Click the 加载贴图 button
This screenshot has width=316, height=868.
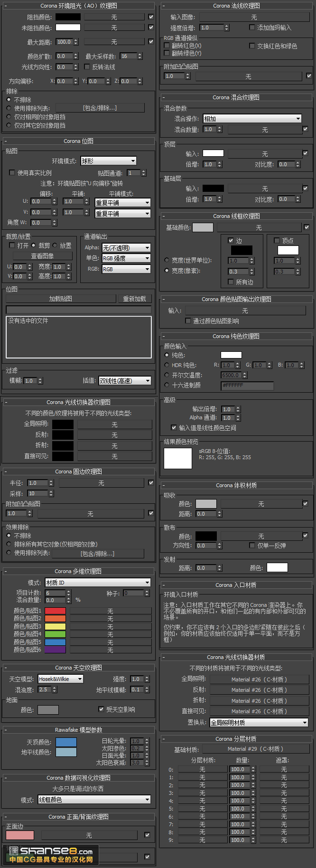(x=61, y=299)
